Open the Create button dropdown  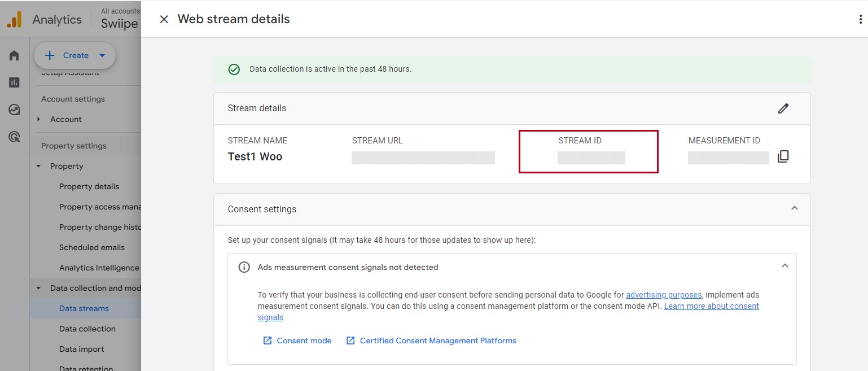[102, 55]
